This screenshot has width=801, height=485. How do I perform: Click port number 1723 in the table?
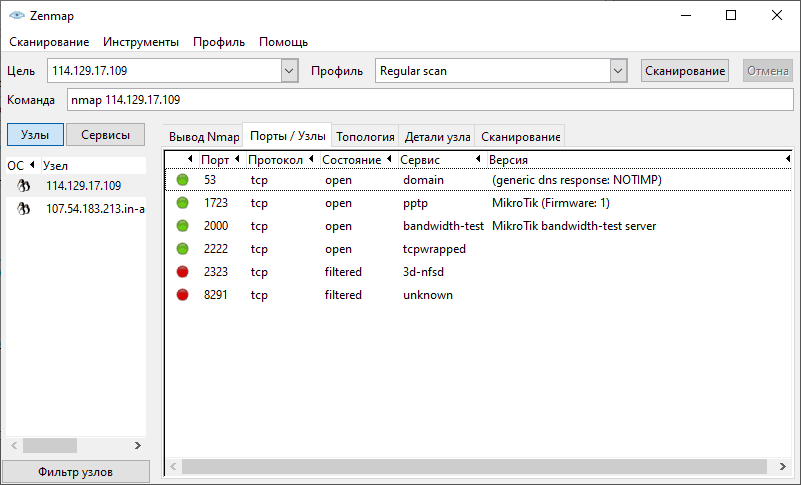pos(216,203)
